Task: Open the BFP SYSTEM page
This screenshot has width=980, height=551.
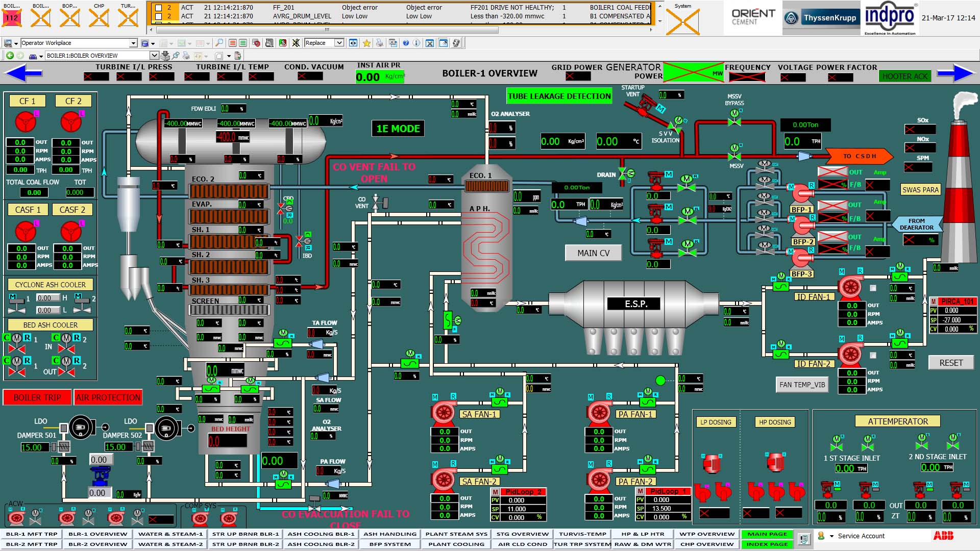Action: (390, 544)
